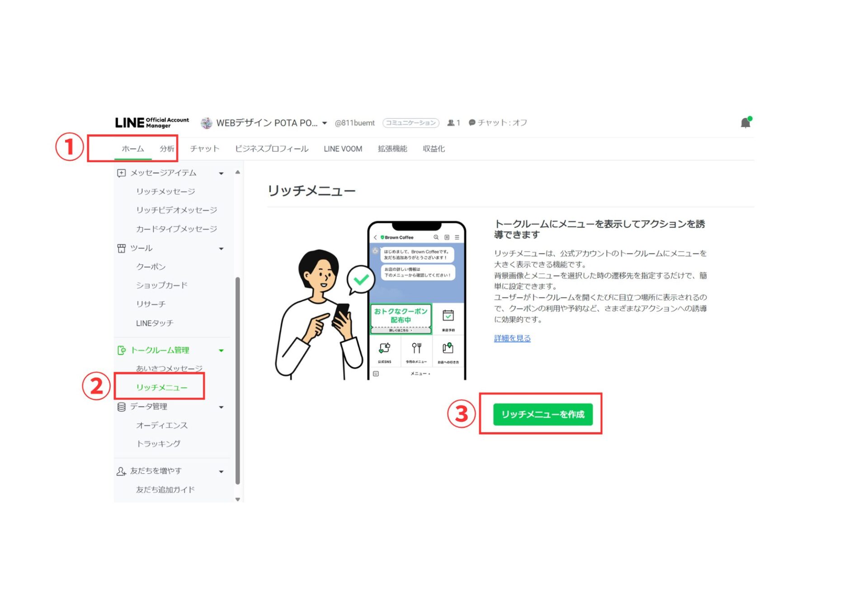The image size is (868, 613).
Task: Click the chat bubble icon beside チャット：オフ
Action: click(x=472, y=122)
